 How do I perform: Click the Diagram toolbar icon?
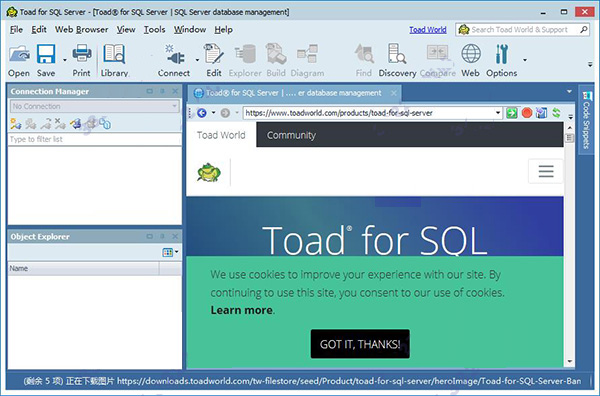(307, 54)
